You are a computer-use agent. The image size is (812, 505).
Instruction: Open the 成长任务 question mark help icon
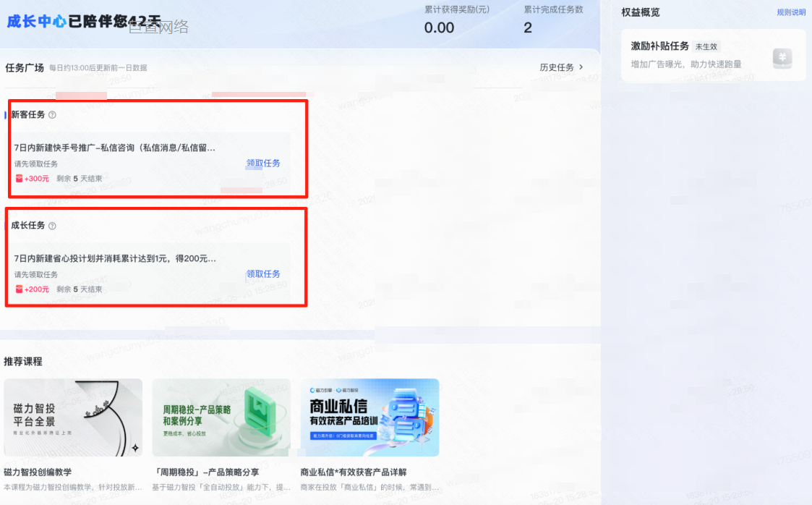[x=54, y=226]
